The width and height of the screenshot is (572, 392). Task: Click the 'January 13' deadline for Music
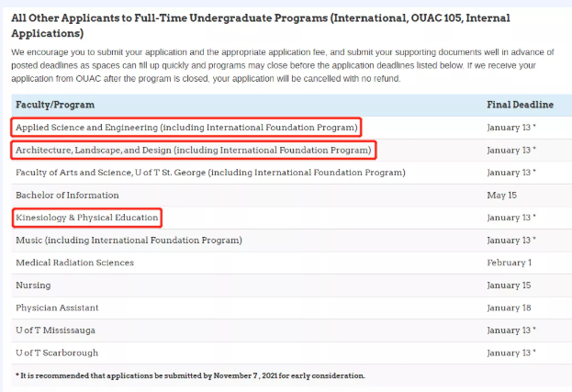pos(511,241)
